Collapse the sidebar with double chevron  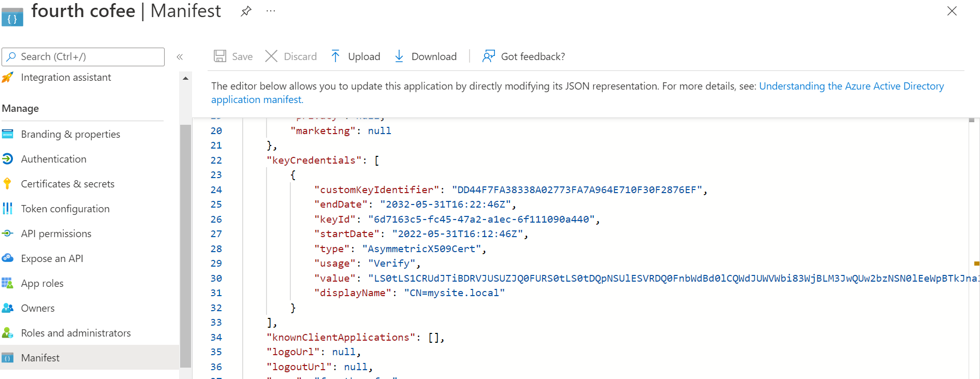180,57
